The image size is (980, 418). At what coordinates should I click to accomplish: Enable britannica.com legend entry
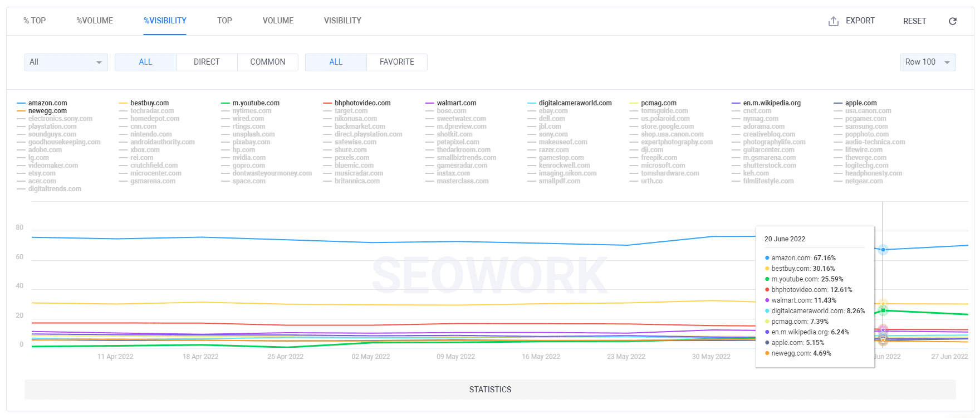click(x=351, y=181)
